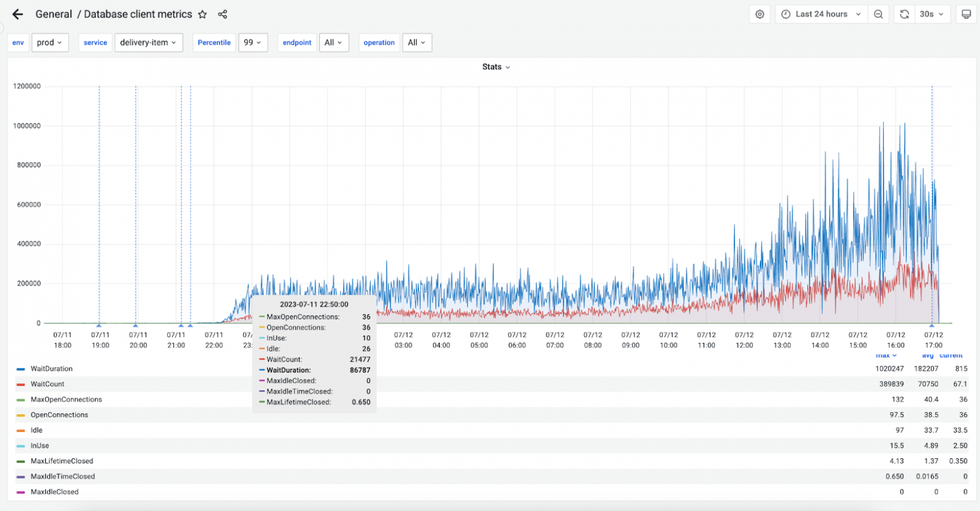Image resolution: width=980 pixels, height=511 pixels.
Task: Toggle MaxOpenConnections legend series
Action: pos(66,400)
